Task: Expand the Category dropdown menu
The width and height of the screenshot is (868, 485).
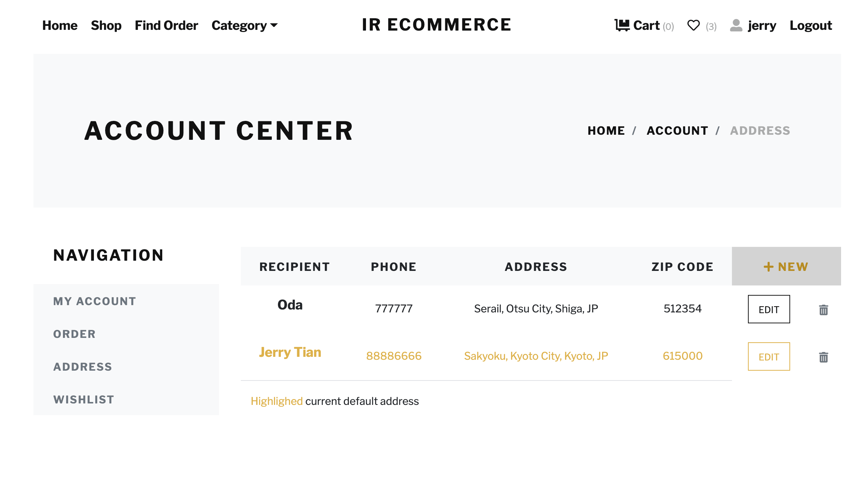Action: click(244, 25)
